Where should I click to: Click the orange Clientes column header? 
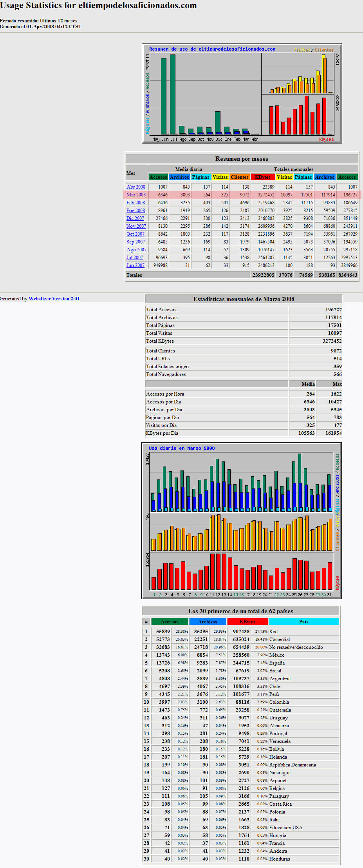coord(240,177)
